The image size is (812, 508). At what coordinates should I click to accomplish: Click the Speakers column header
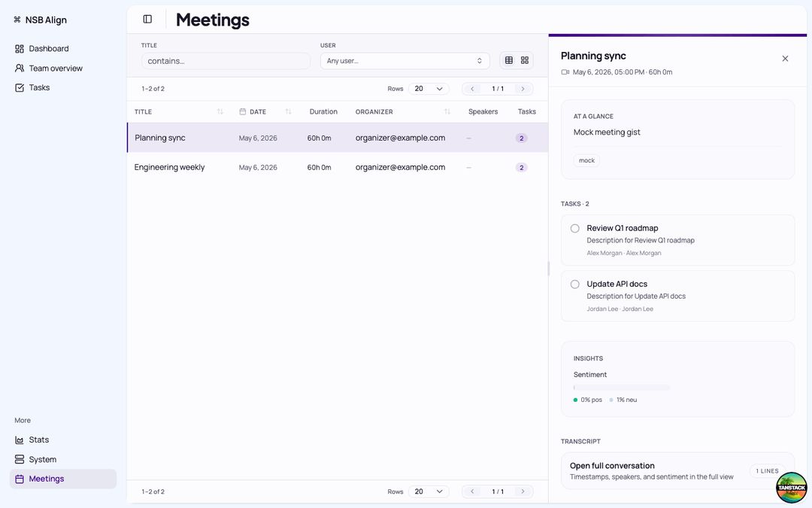click(x=483, y=111)
